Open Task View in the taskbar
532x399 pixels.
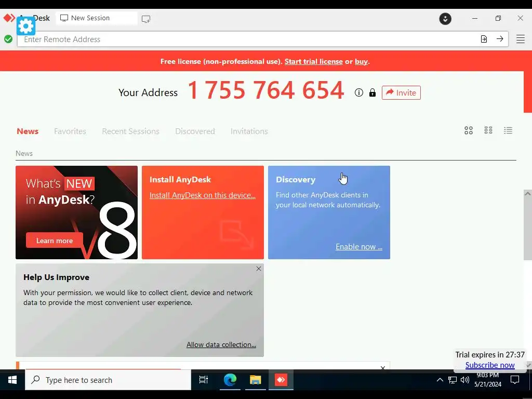coord(203,380)
